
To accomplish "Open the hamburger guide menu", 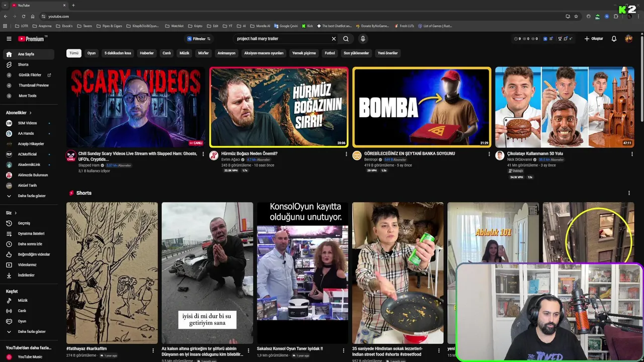I will (9, 39).
